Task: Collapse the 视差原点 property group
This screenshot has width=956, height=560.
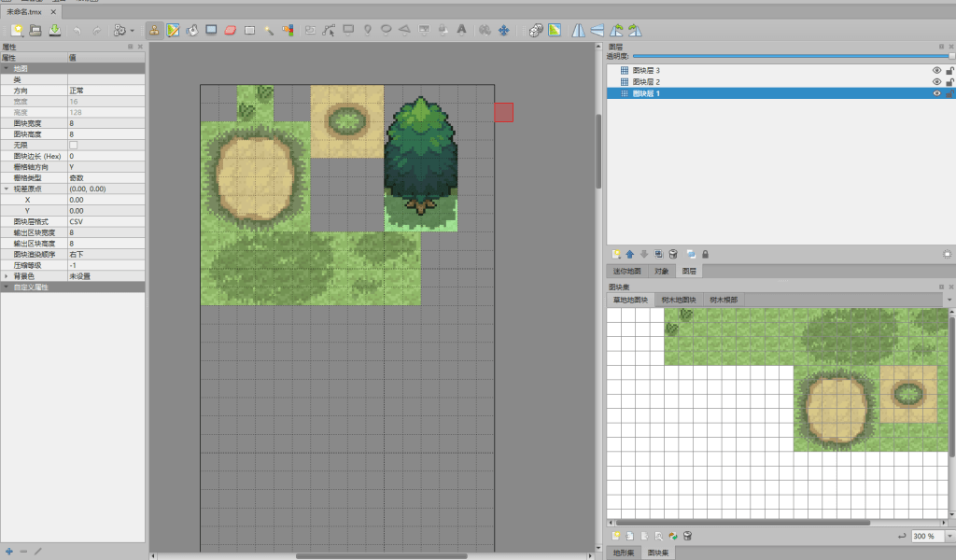Action: tap(7, 189)
